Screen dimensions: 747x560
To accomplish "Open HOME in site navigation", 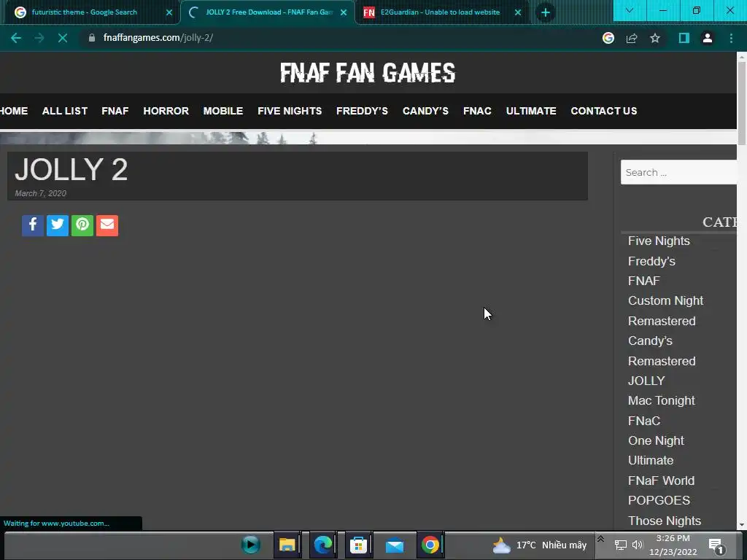I will tap(14, 111).
